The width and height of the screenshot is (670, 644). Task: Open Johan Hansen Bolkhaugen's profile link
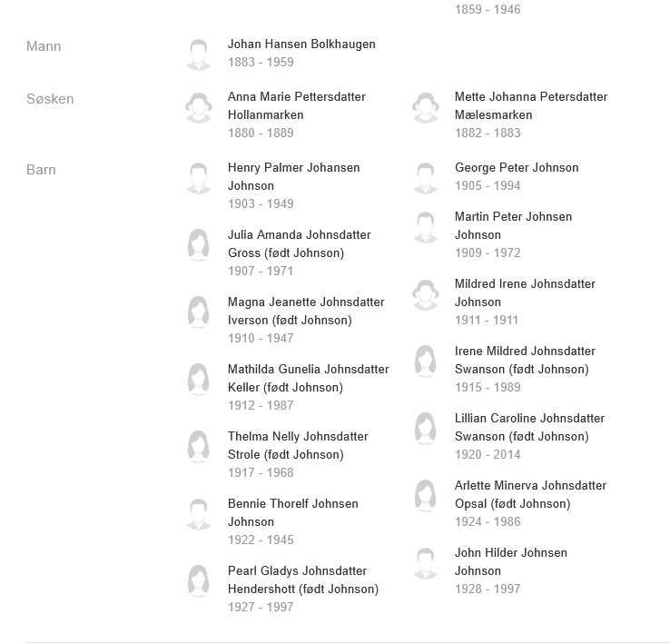(x=301, y=45)
